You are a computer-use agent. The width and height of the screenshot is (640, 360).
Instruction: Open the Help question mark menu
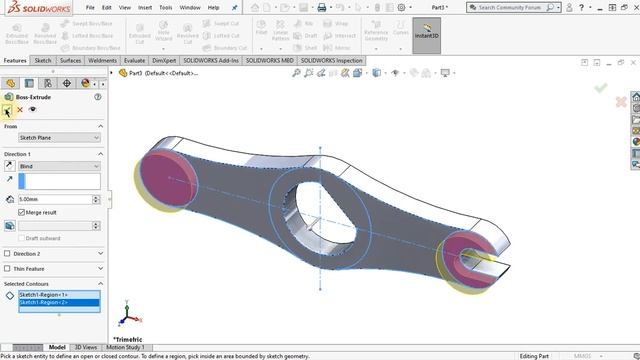click(581, 7)
